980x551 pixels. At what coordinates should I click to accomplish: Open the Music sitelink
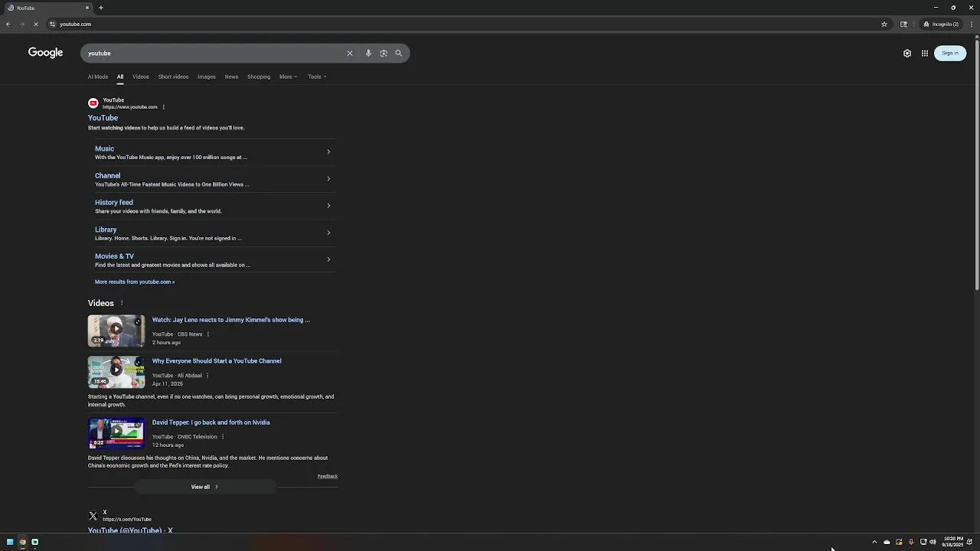click(104, 148)
